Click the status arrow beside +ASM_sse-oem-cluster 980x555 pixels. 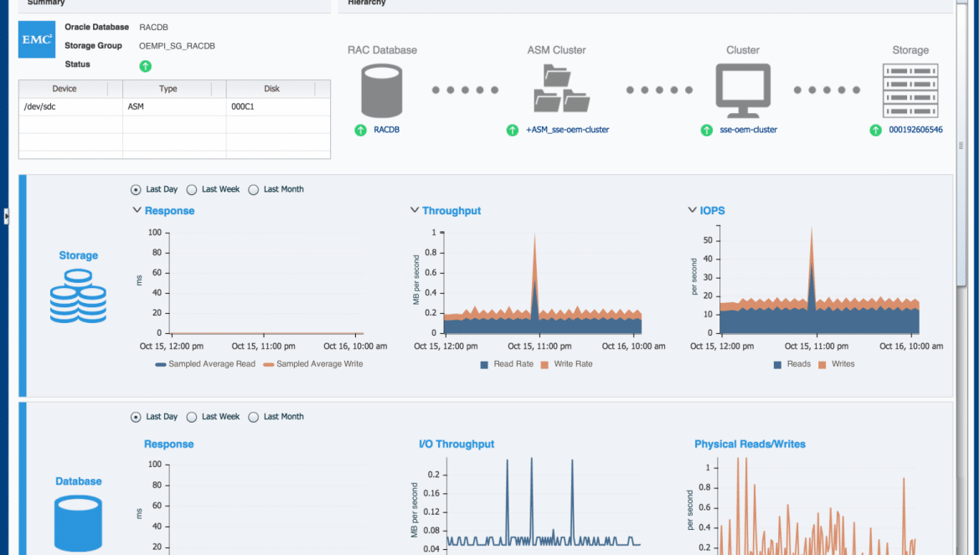tap(513, 130)
